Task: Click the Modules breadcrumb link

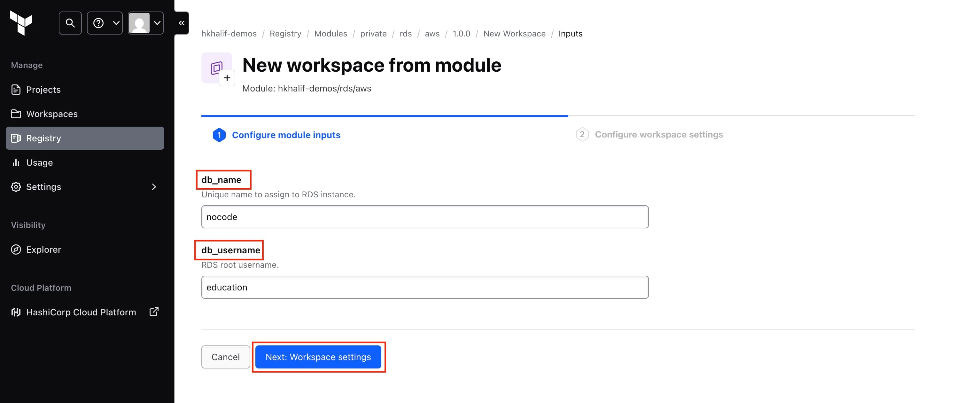Action: tap(330, 34)
